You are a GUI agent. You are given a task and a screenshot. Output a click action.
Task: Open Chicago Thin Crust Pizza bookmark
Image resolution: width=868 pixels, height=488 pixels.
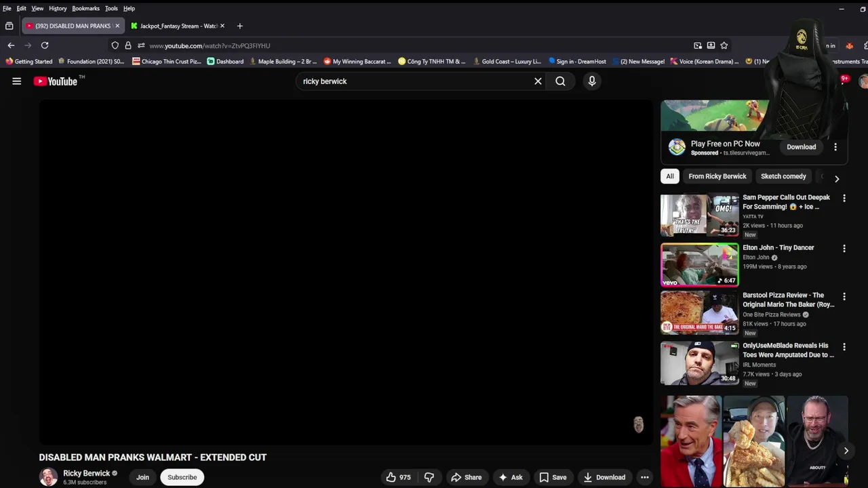pyautogui.click(x=167, y=62)
